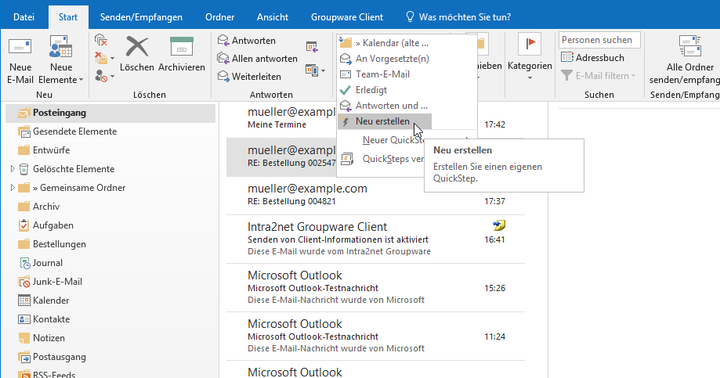Switch to Senden/Empfangen tab
Viewport: 720px width, 378px height.
[141, 17]
